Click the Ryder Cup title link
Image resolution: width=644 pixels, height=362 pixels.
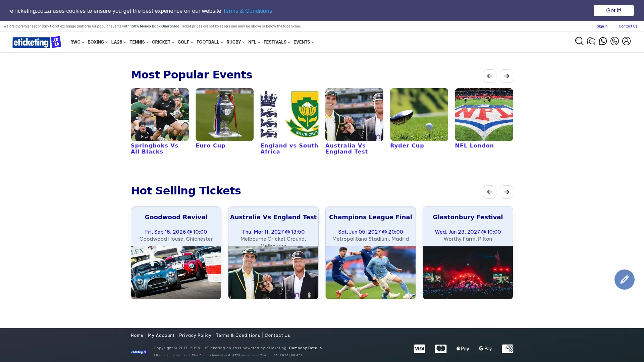point(407,145)
